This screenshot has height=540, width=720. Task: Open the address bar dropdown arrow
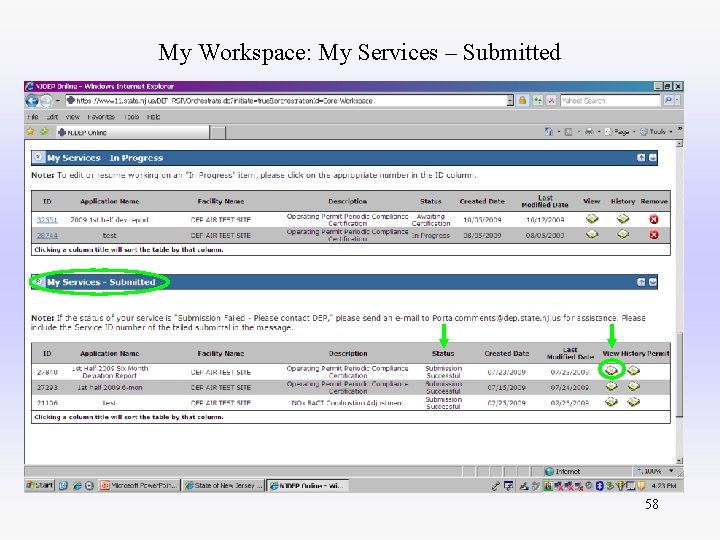pos(510,101)
